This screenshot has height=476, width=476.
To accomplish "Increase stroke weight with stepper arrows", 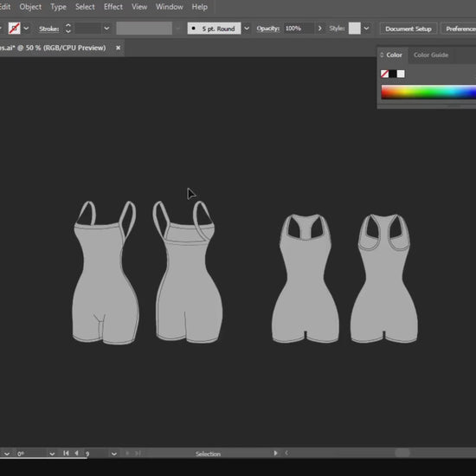I will click(68, 25).
